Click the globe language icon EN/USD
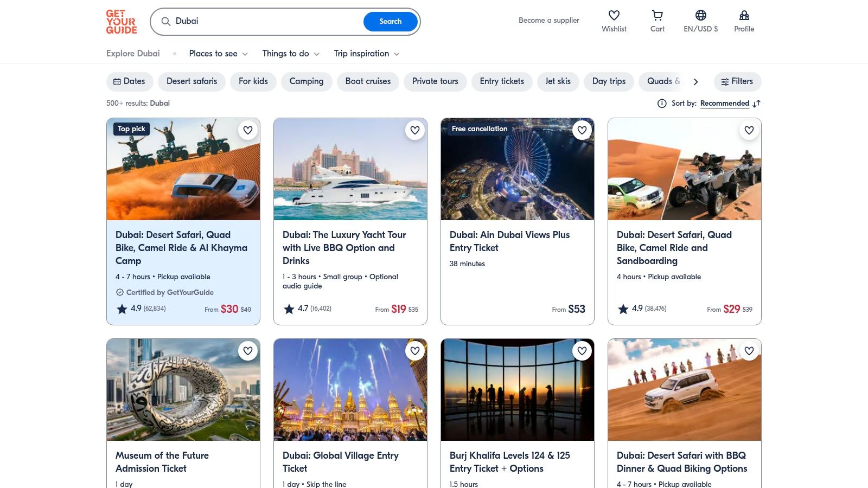 click(700, 15)
